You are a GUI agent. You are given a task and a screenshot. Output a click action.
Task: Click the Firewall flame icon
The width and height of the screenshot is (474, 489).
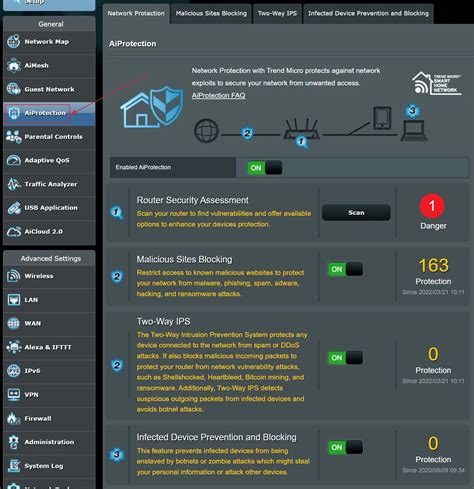click(14, 418)
